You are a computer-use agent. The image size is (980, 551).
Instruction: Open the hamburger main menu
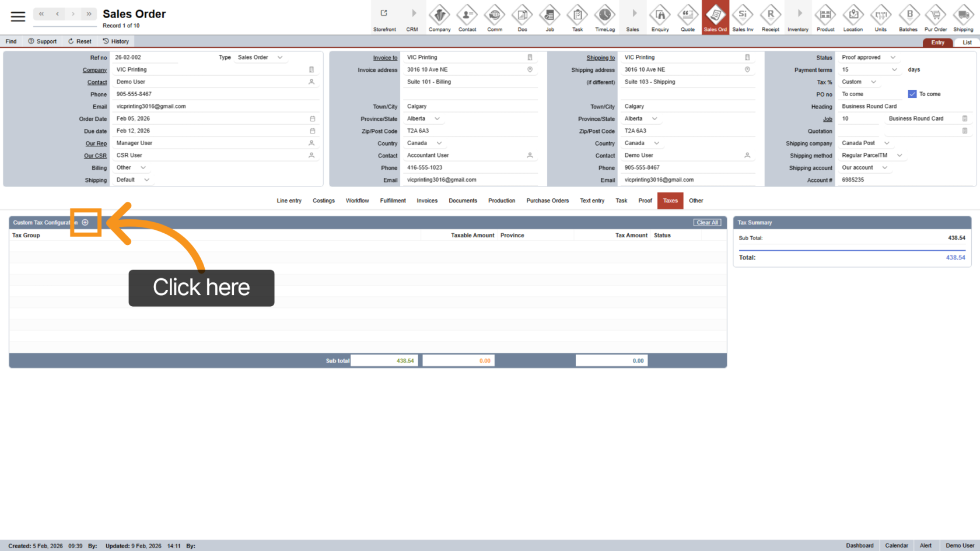[x=18, y=16]
